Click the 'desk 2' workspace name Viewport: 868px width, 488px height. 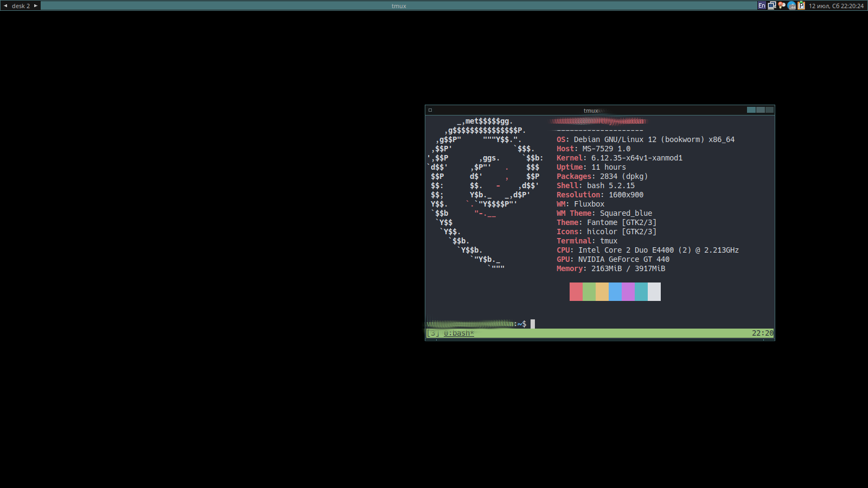pyautogui.click(x=21, y=6)
